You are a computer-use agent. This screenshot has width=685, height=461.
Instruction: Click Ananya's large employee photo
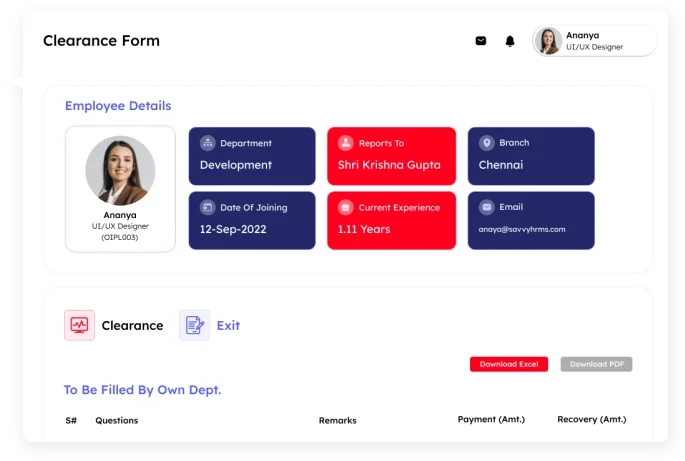tap(120, 171)
